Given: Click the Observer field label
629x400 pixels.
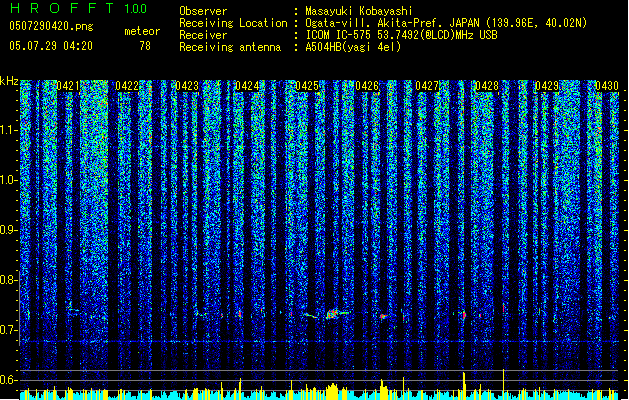Looking at the screenshot, I should pos(203,11).
